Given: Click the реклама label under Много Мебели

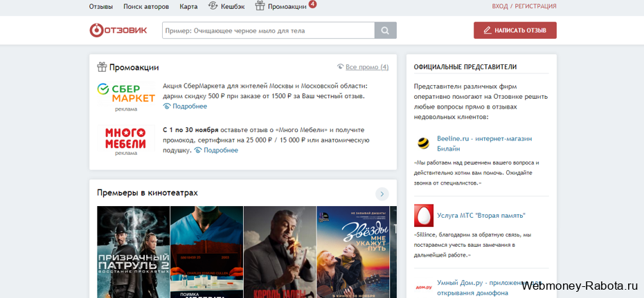Looking at the screenshot, I should click(x=126, y=153).
